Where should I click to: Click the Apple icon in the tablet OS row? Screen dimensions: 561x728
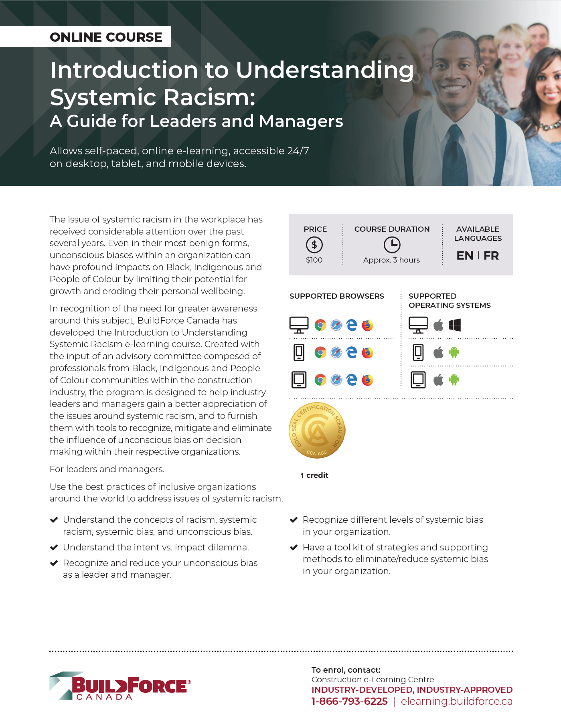(438, 380)
